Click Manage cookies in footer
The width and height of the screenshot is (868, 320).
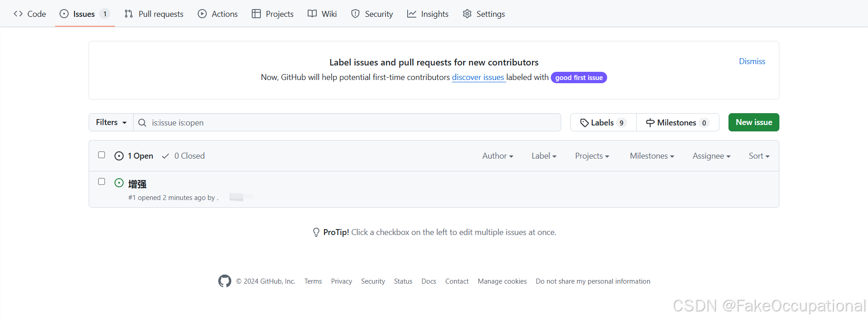pyautogui.click(x=502, y=281)
